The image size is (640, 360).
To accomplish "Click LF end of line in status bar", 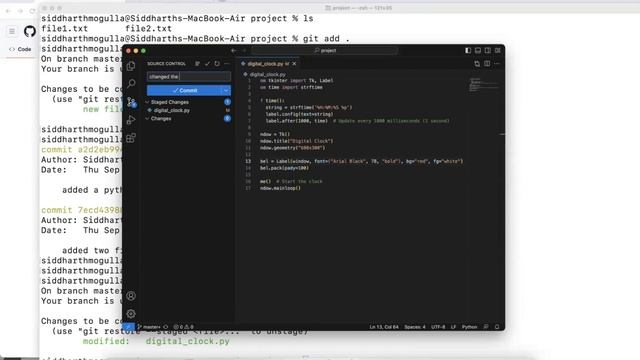I will tap(453, 327).
